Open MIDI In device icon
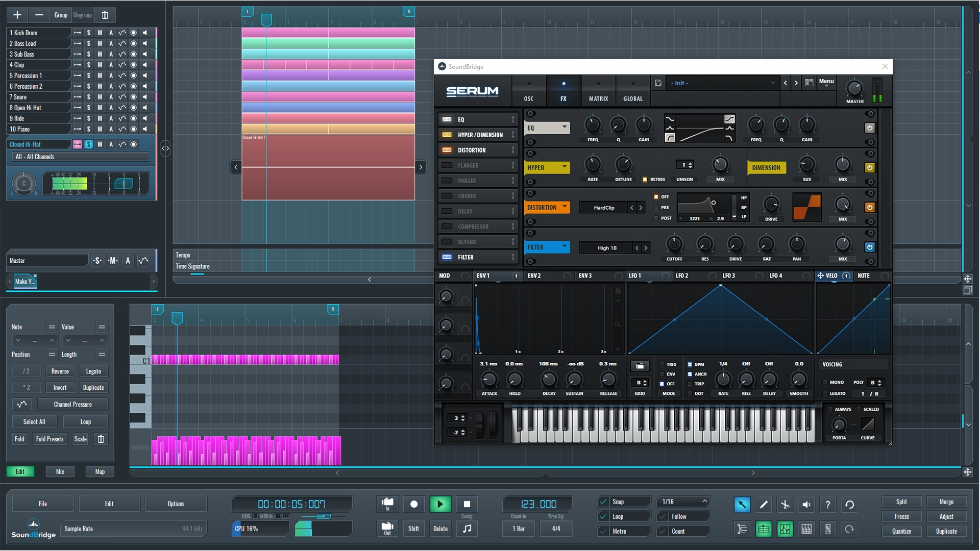This screenshot has width=980, height=551. 387,504
